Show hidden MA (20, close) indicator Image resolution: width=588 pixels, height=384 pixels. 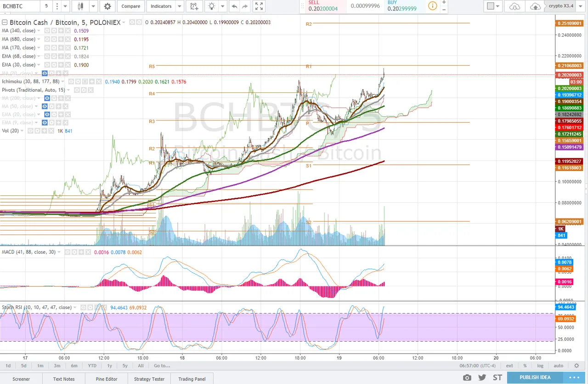tap(45, 73)
